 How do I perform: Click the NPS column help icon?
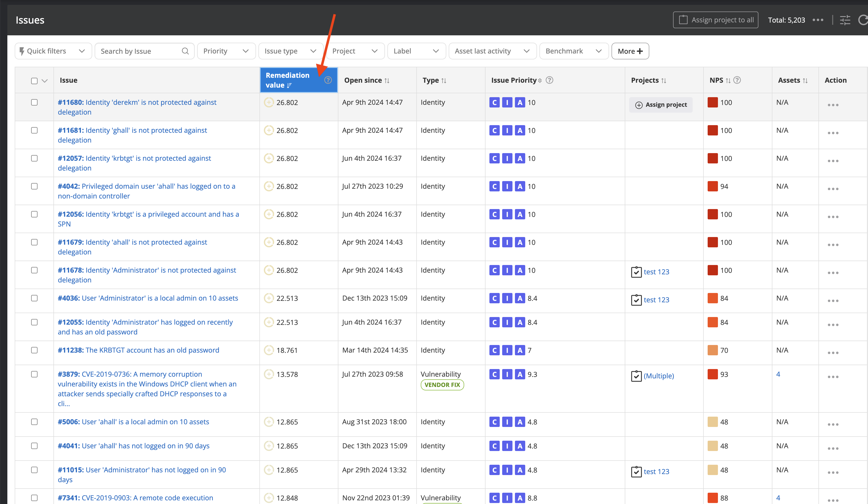pos(737,80)
